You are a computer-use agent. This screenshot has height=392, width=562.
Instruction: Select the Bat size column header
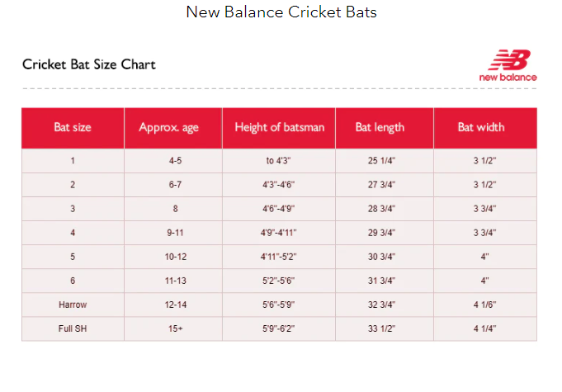(x=73, y=128)
